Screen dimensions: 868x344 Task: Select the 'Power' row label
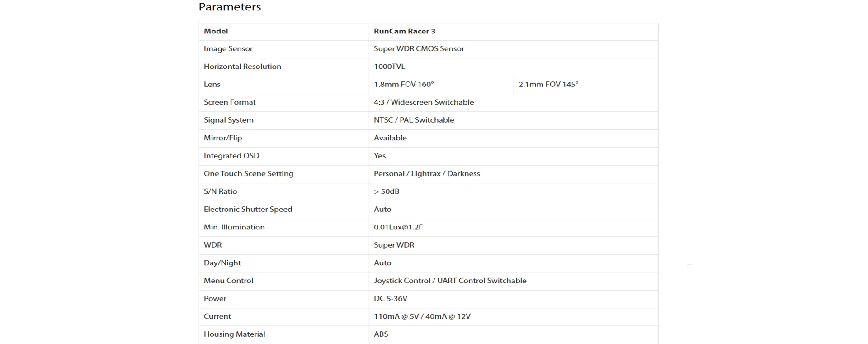coord(215,299)
